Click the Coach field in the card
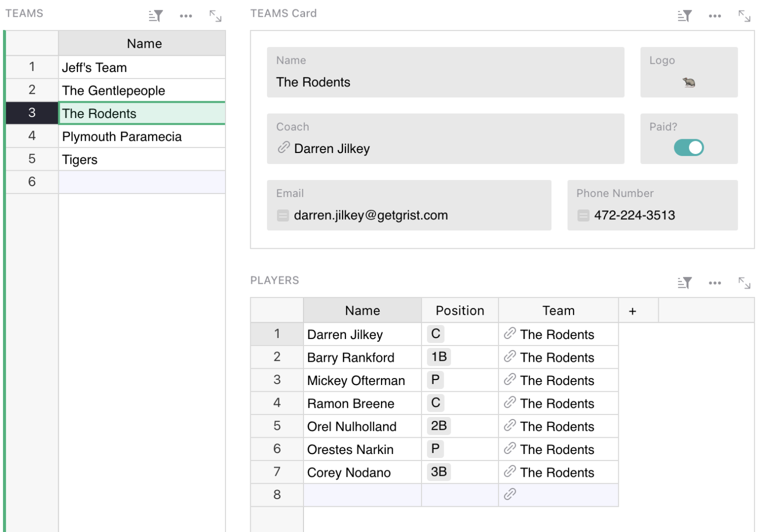This screenshot has width=760, height=532. 445,139
